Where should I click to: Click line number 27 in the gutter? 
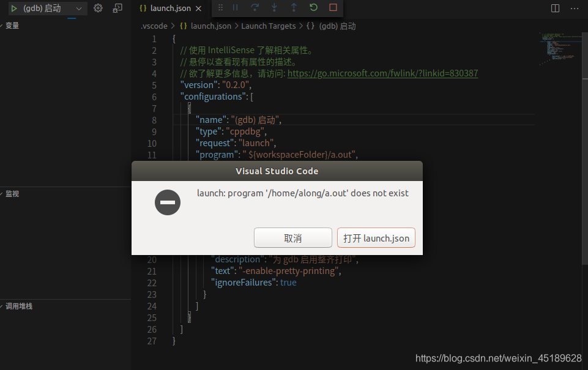152,341
